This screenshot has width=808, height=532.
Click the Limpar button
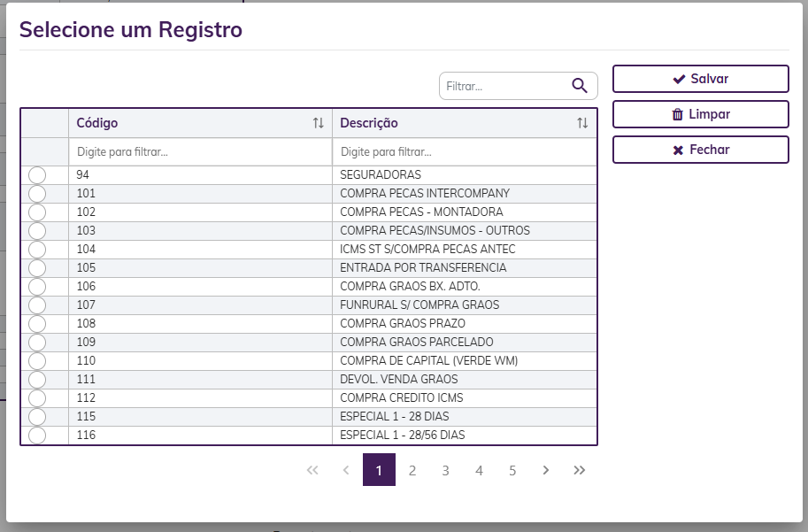pyautogui.click(x=700, y=114)
